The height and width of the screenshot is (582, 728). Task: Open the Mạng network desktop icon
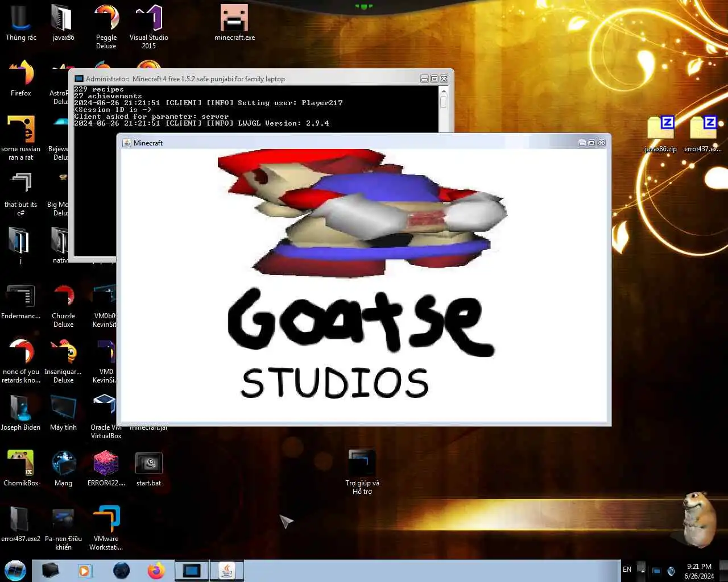coord(63,468)
